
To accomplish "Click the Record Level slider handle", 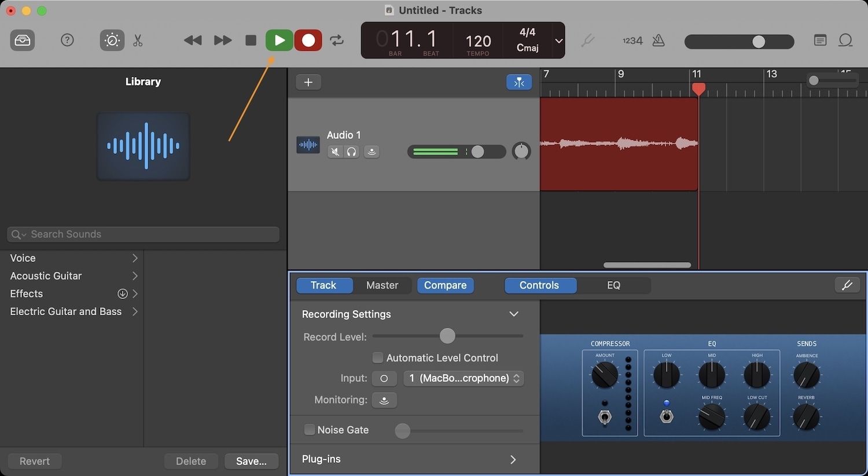I will point(447,336).
